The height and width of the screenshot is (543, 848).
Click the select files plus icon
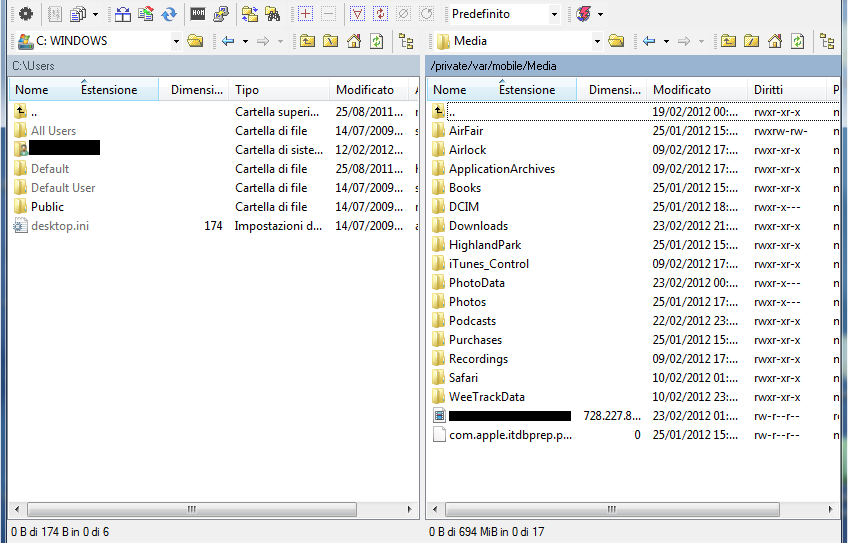(306, 14)
